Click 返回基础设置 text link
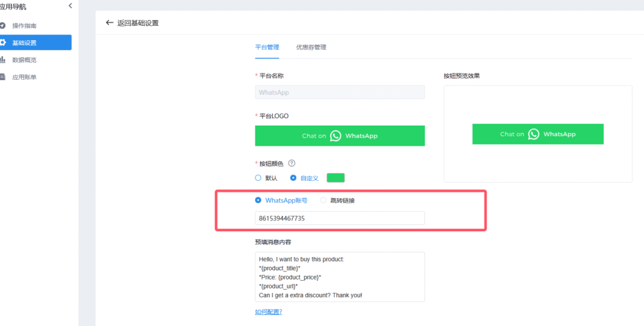 point(138,23)
